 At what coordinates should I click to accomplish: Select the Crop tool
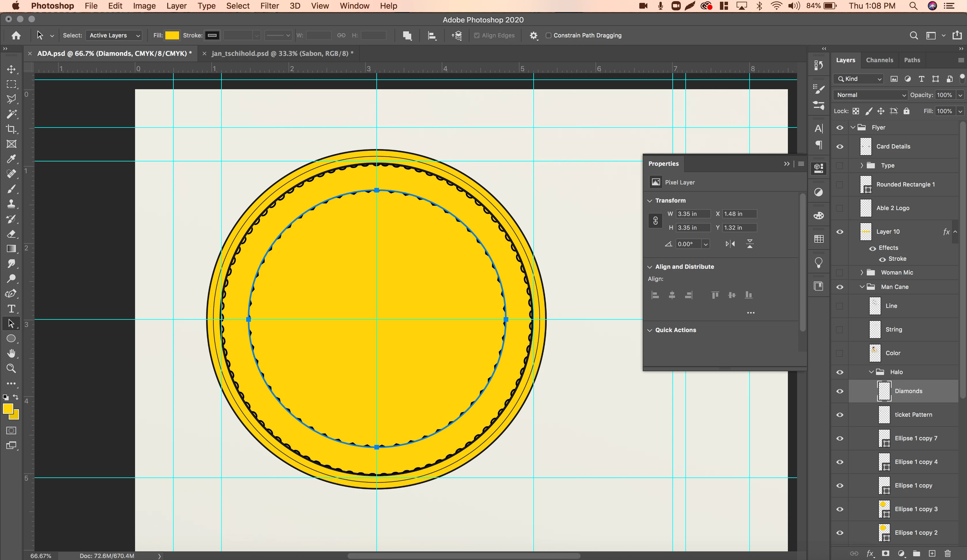click(11, 129)
